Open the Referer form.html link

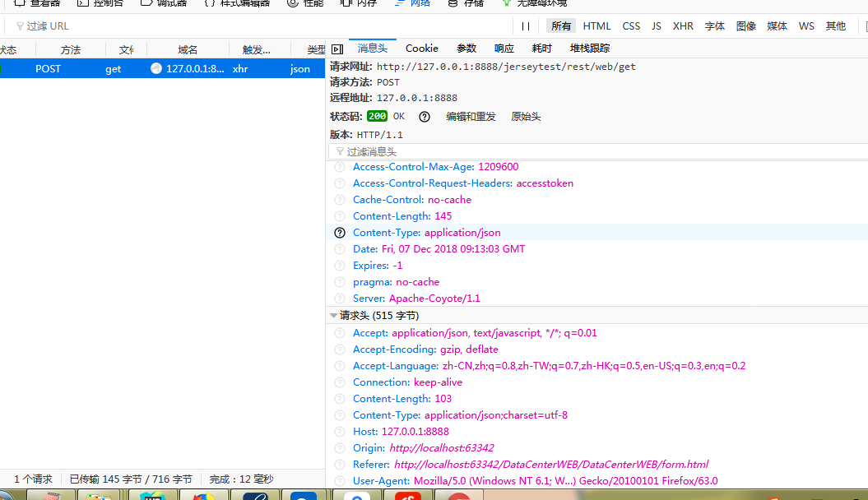click(x=551, y=465)
